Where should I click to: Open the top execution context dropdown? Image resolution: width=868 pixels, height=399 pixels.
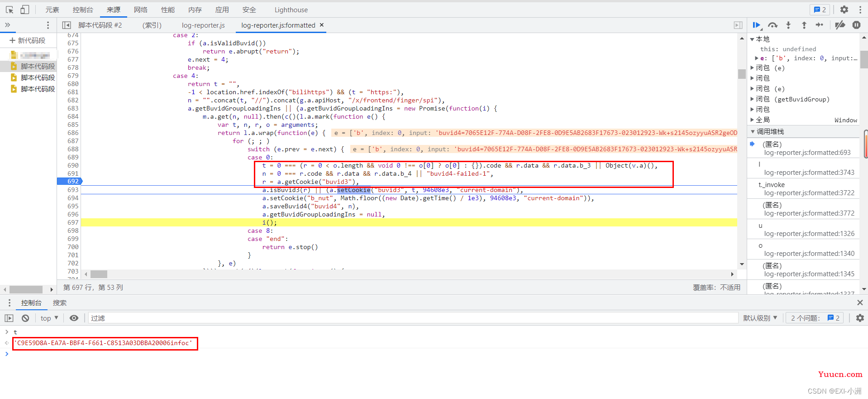pos(49,318)
